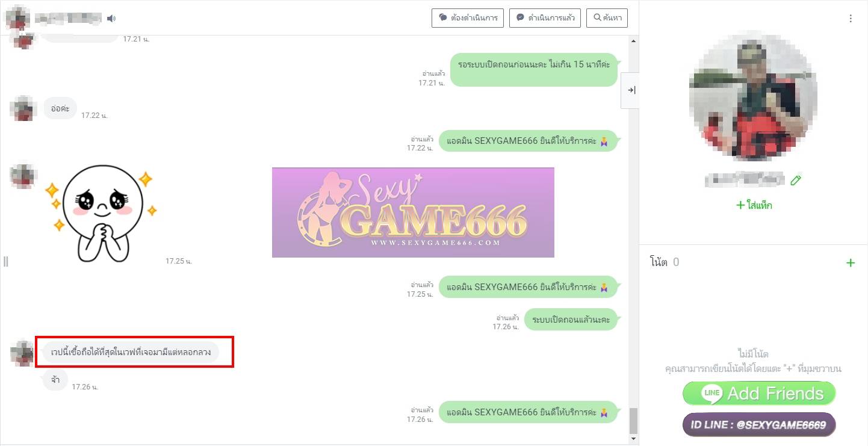Click the chat scrollbar thumb
Screen dimensions: 868x446
[633, 420]
